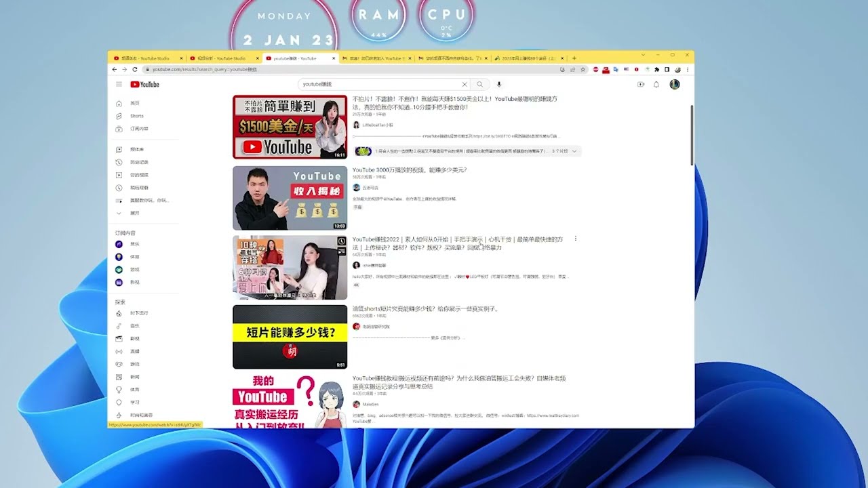The width and height of the screenshot is (868, 488).
Task: Open the title '油管shorts短片究竟能赚多少钱'
Action: point(426,309)
